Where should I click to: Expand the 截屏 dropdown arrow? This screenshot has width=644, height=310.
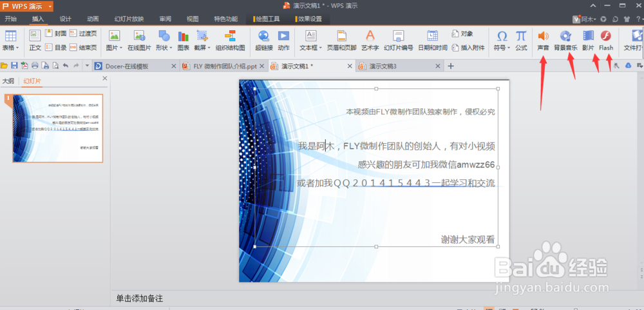pyautogui.click(x=209, y=48)
